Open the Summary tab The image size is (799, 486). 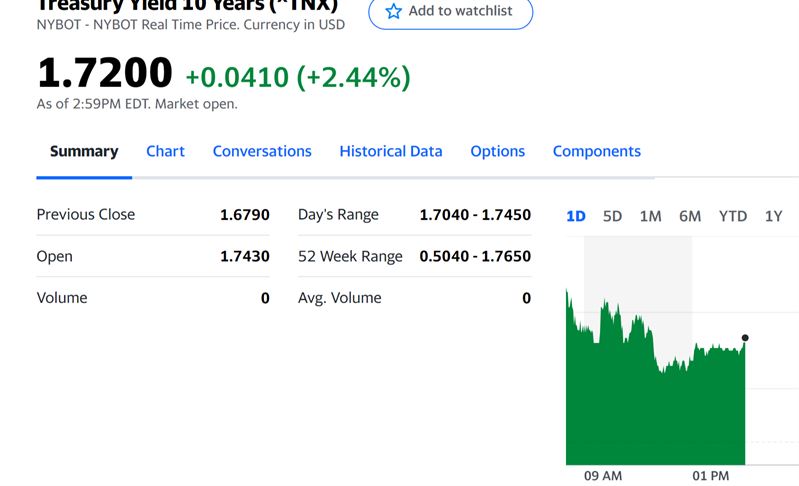pos(84,151)
